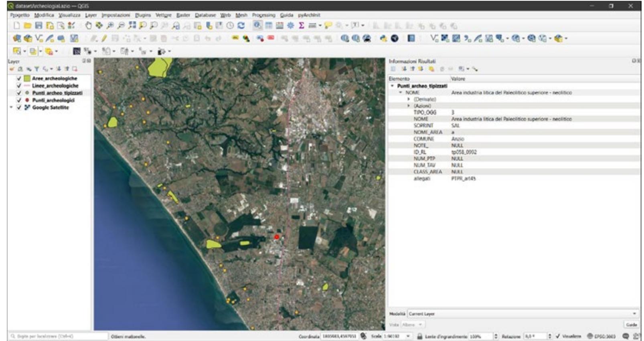The image size is (644, 341).
Task: Click the EPSG:3003 projection button
Action: click(601, 336)
